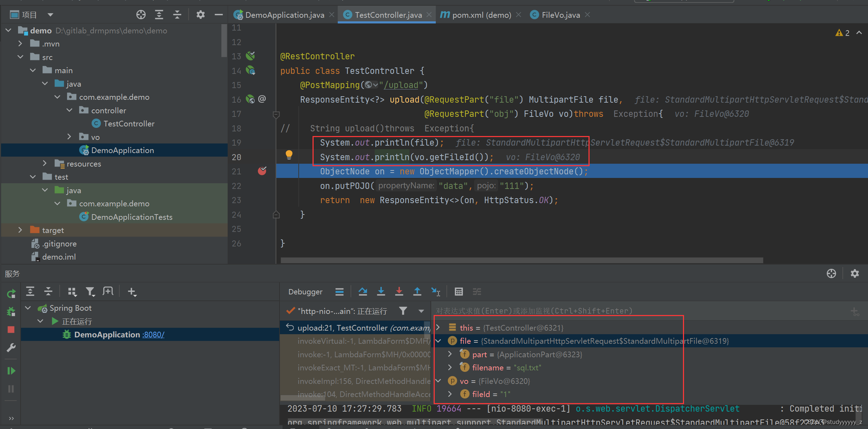
Task: Open the Project view dropdown arrow
Action: pyautogui.click(x=50, y=15)
